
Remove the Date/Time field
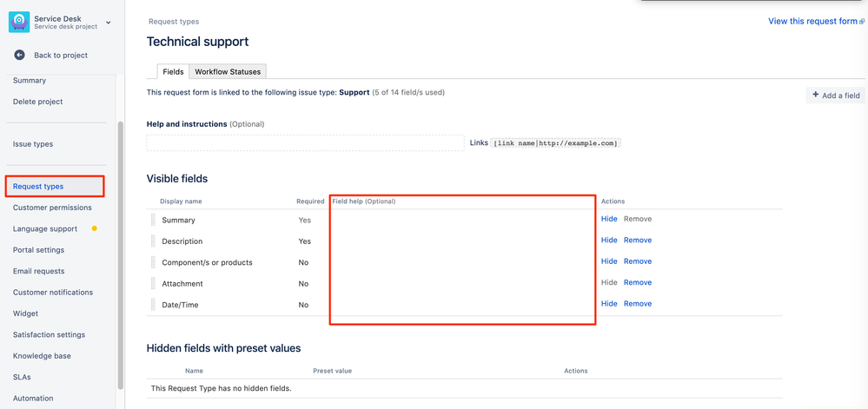[x=638, y=303]
